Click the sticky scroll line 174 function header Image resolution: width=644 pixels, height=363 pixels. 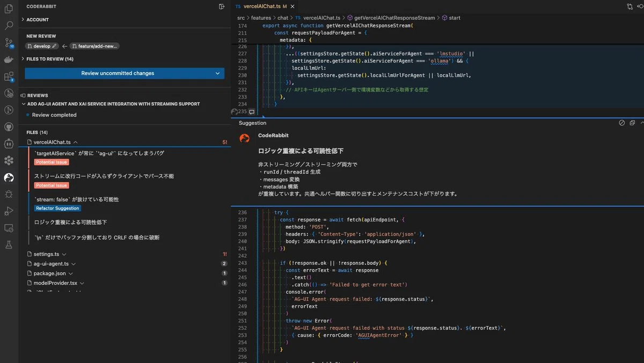[x=337, y=26]
